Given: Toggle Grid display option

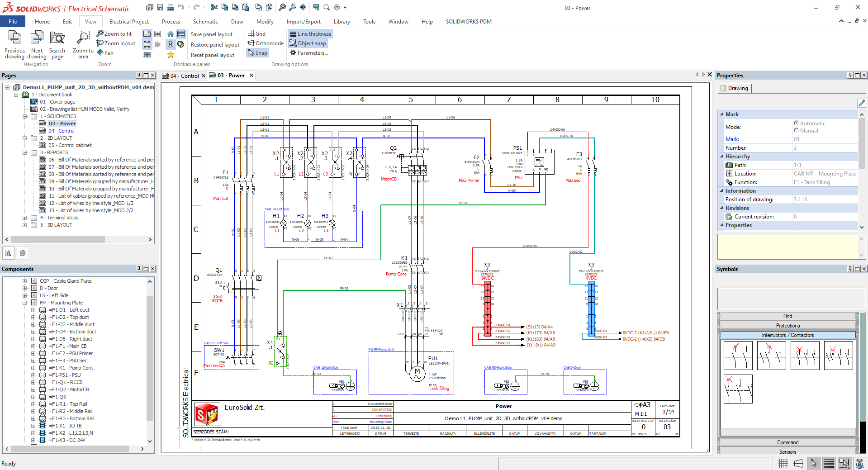Looking at the screenshot, I should (257, 34).
